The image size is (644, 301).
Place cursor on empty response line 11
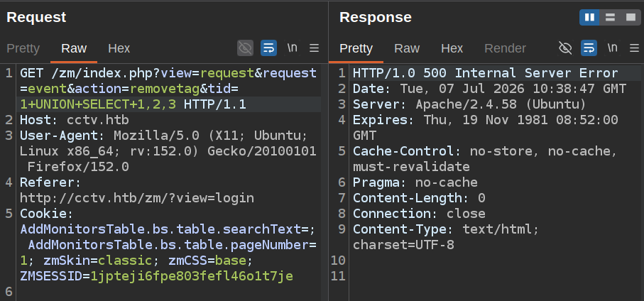tap(496, 276)
